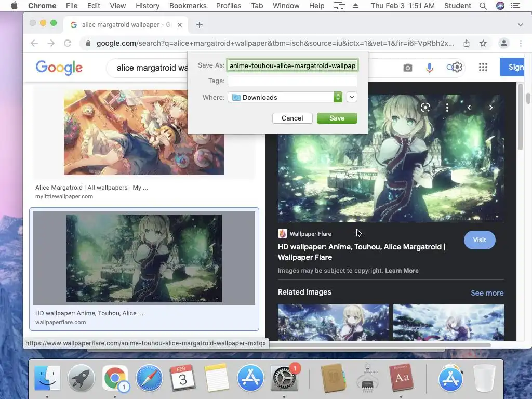Open the View menu

pyautogui.click(x=118, y=6)
